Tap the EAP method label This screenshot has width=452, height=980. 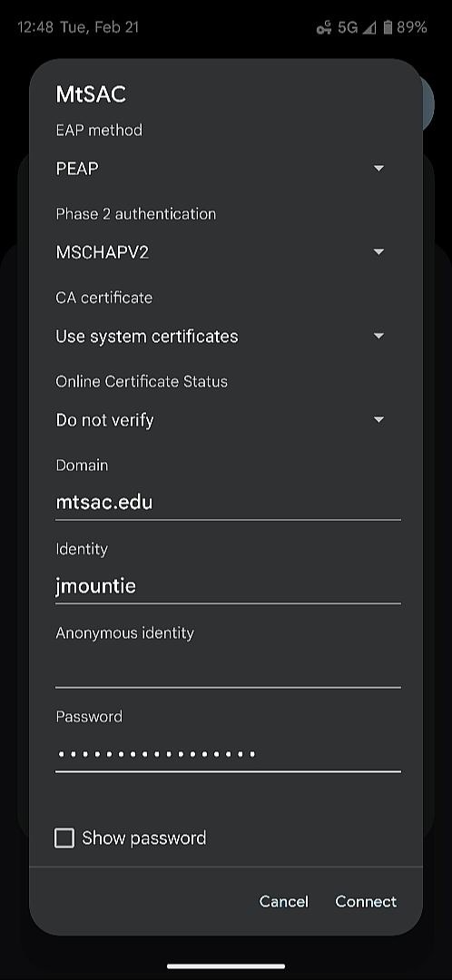100,130
